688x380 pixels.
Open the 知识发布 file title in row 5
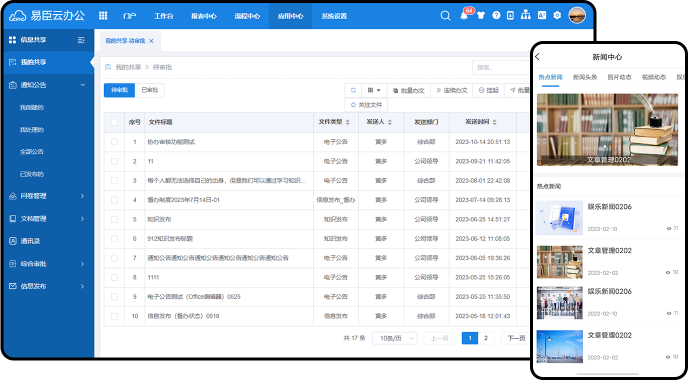pyautogui.click(x=159, y=219)
